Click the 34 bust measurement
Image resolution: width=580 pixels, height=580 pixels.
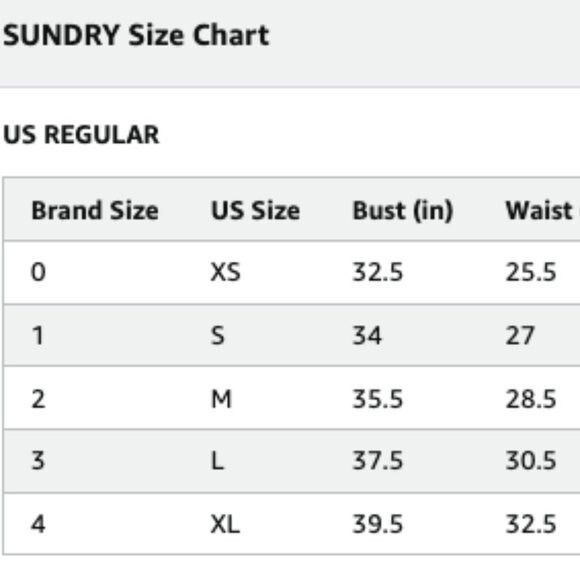point(367,336)
